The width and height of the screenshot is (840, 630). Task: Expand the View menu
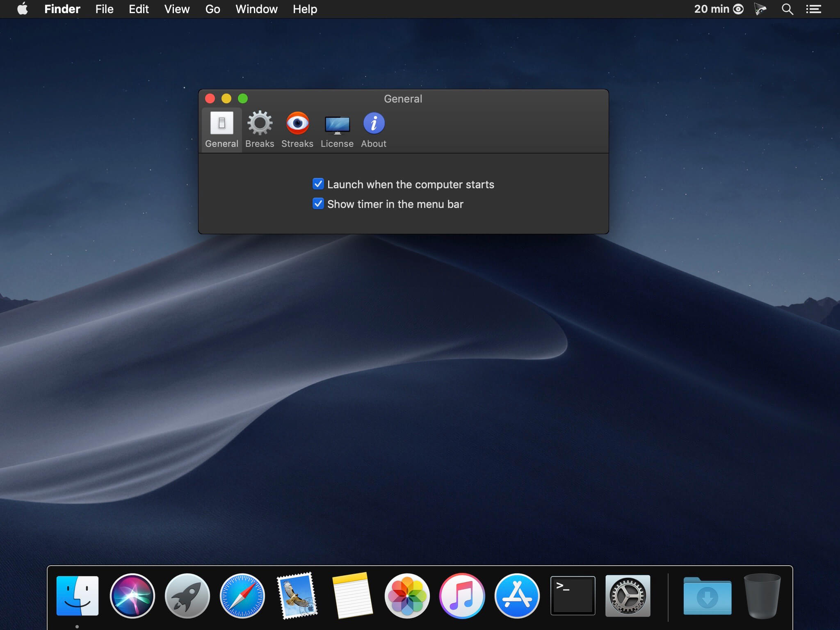177,9
